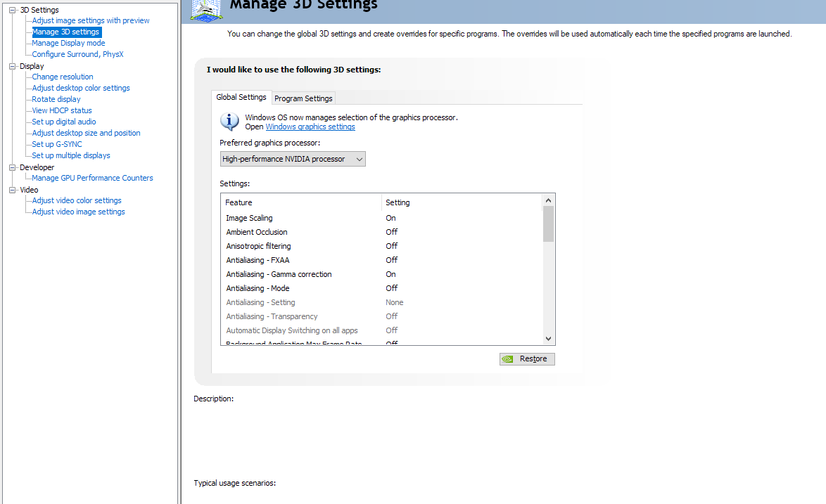Select Manage GPU Performance Counters

coord(92,178)
